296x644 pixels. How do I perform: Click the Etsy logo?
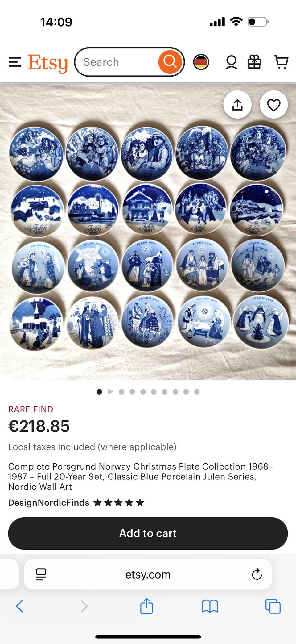point(47,63)
